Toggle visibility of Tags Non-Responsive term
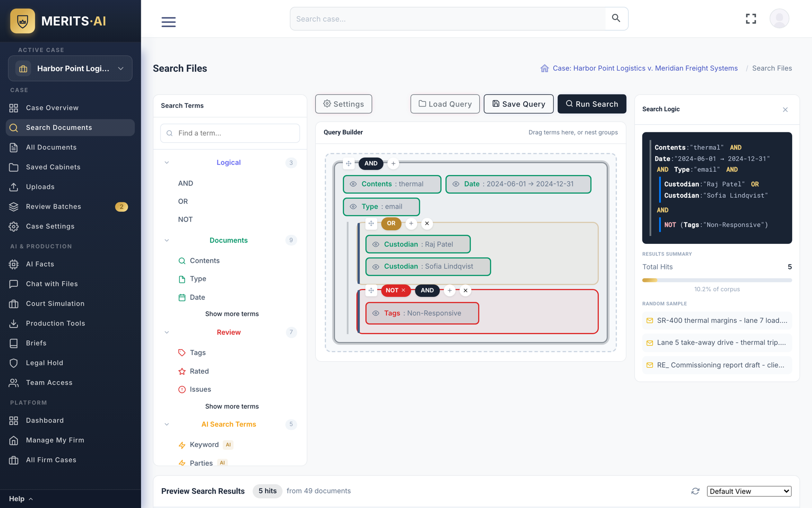The image size is (812, 508). [x=376, y=313]
